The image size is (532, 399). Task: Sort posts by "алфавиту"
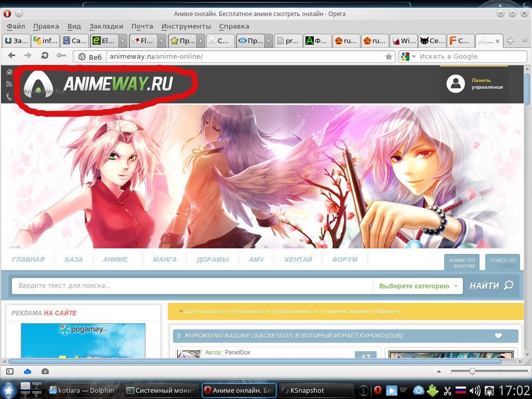387,311
